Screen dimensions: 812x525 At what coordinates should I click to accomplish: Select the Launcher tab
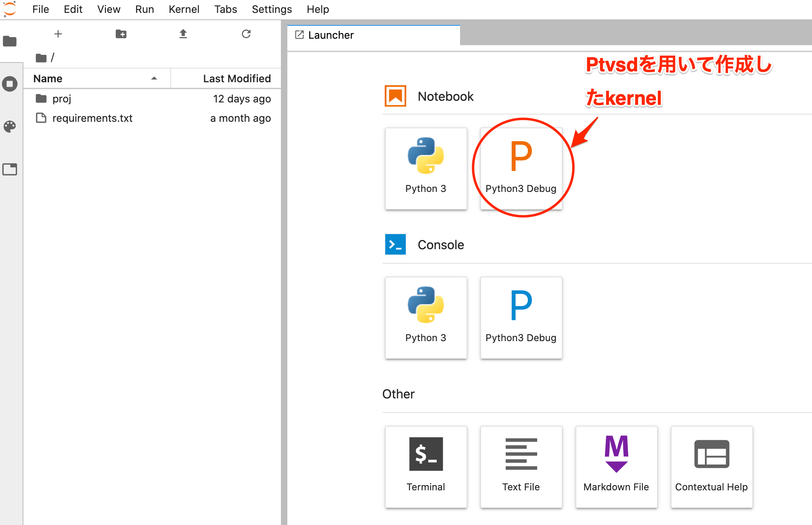[331, 35]
